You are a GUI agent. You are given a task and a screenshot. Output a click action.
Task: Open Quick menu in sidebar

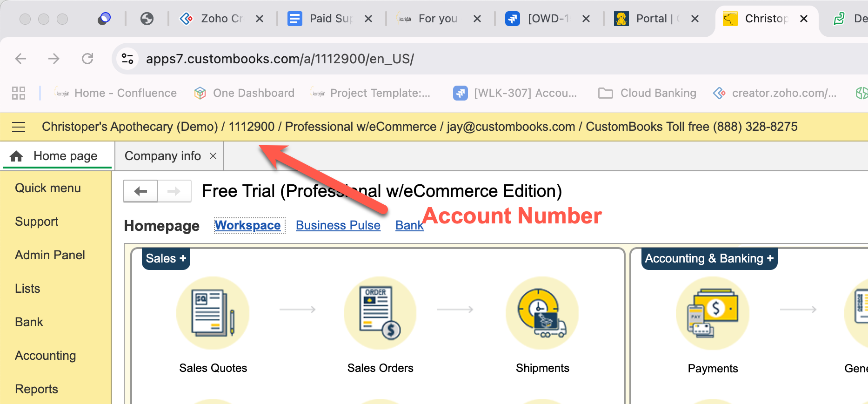48,188
